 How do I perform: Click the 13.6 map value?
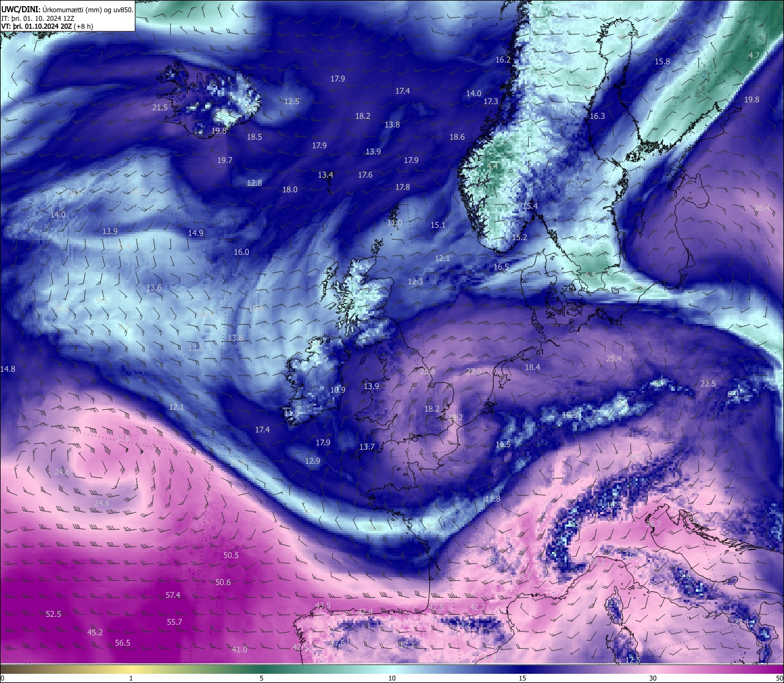point(154,288)
